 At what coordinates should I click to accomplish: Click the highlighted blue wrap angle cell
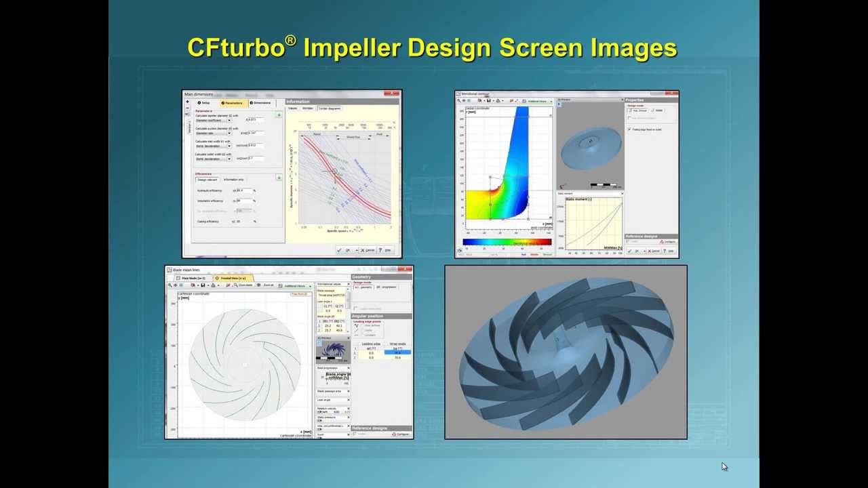pyautogui.click(x=397, y=352)
